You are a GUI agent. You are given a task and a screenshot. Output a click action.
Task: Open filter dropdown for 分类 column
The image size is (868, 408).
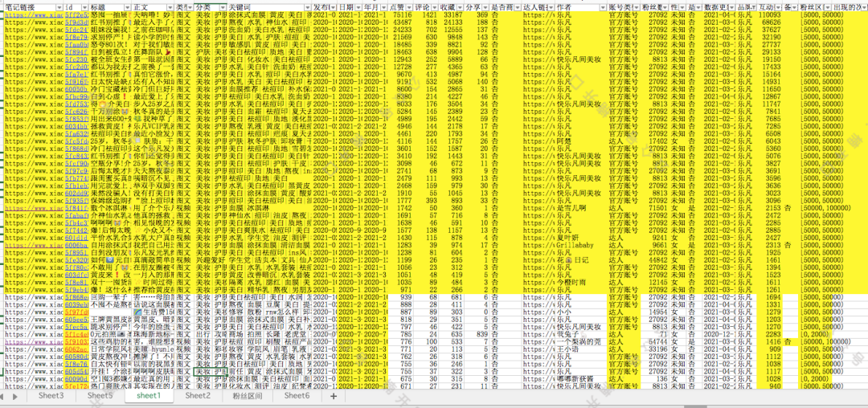[223, 6]
